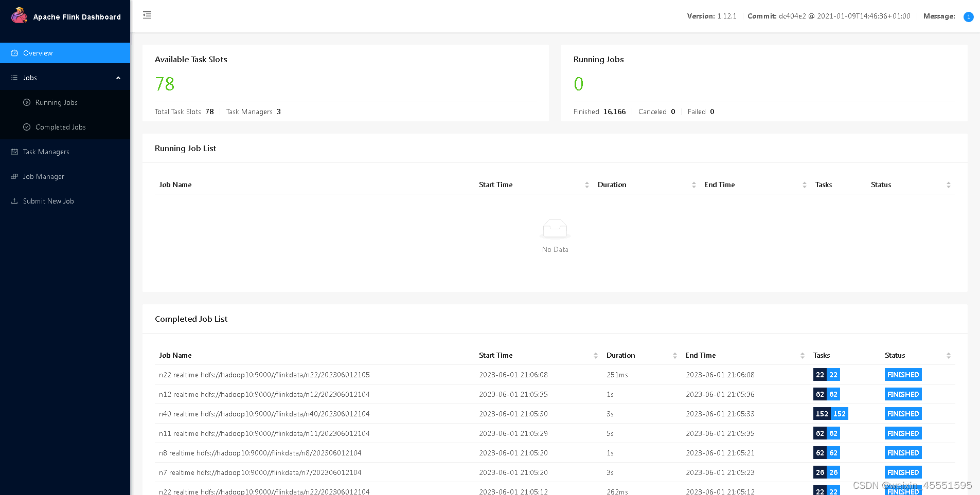
Task: Open Completed Jobs from the sidebar
Action: pyautogui.click(x=60, y=127)
